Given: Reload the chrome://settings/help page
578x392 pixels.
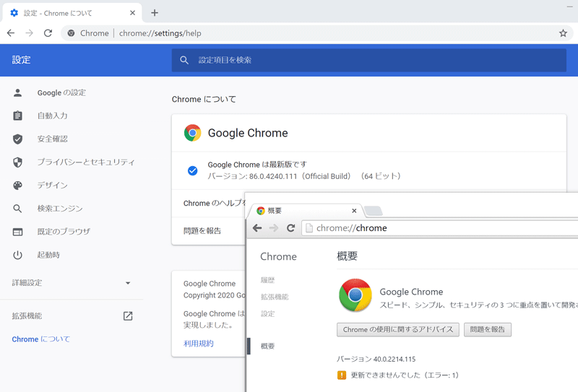Looking at the screenshot, I should [x=48, y=33].
